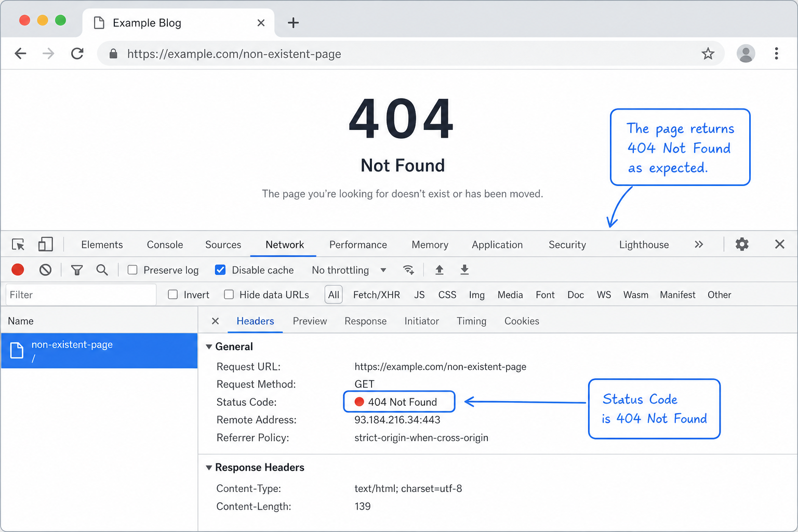798x532 pixels.
Task: Close the DevTools panel
Action: 779,244
